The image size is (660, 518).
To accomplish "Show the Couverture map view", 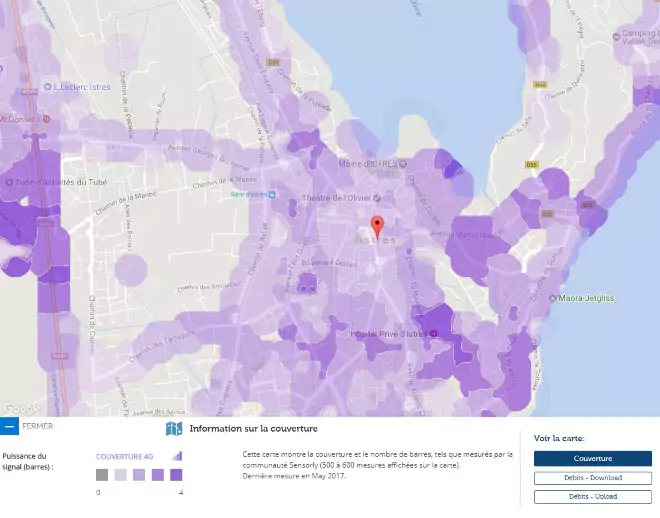I will [x=592, y=458].
